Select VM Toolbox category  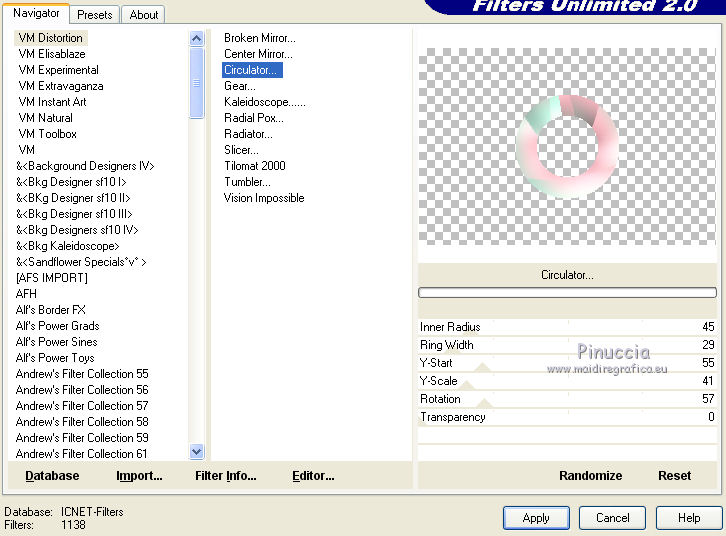[x=47, y=134]
